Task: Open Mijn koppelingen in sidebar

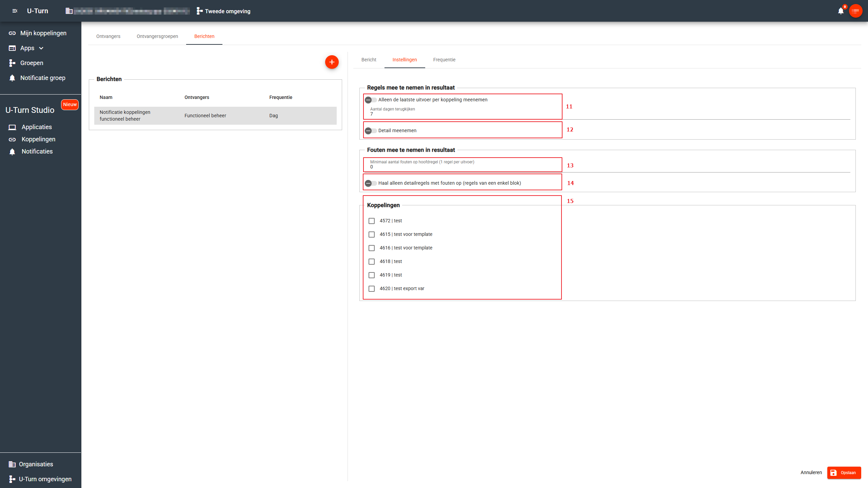Action: pyautogui.click(x=43, y=33)
